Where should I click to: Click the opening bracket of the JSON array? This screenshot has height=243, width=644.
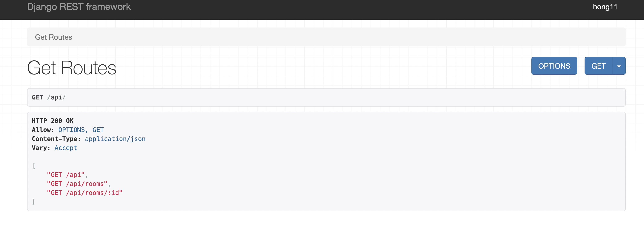(34, 166)
